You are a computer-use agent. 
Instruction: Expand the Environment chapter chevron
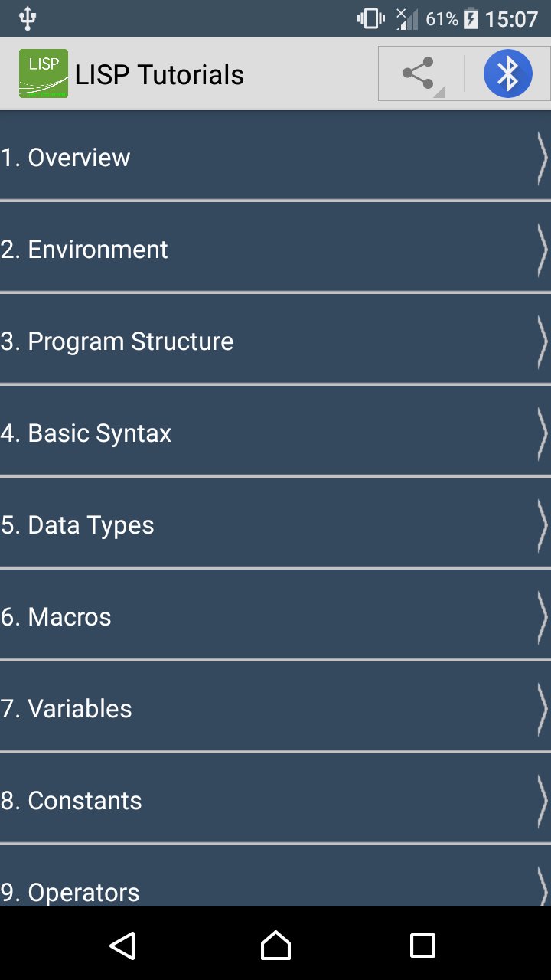coord(542,250)
